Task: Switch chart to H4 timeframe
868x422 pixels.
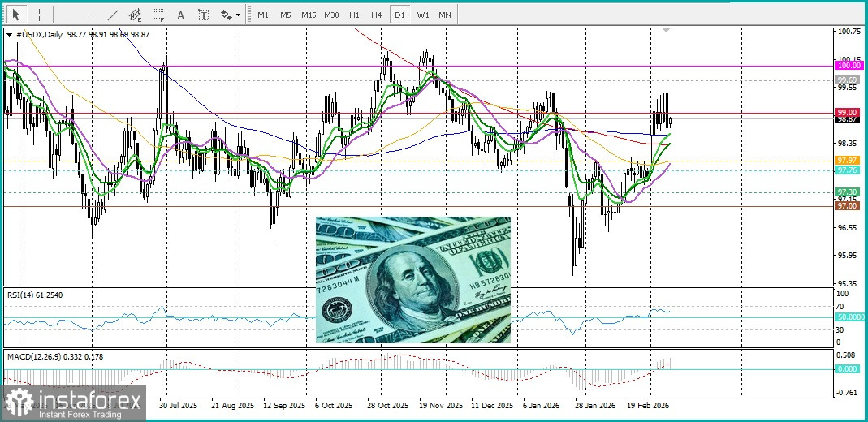Action: [x=377, y=15]
